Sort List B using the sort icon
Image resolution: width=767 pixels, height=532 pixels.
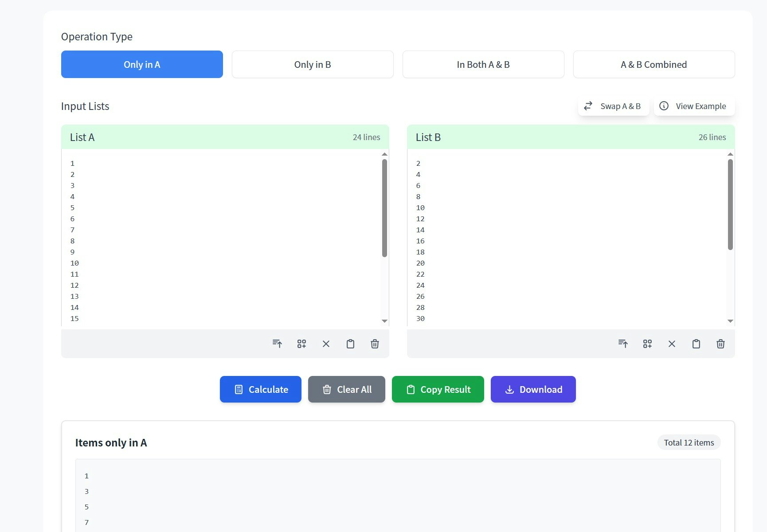click(623, 344)
